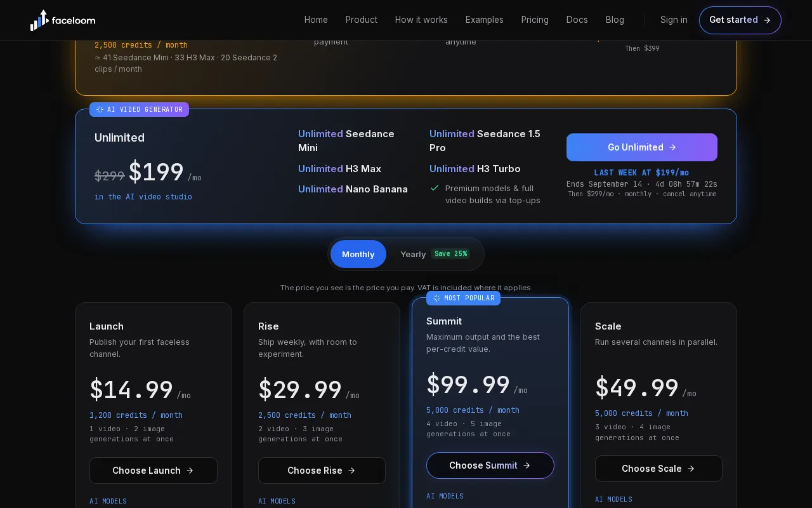
Task: Click the $29.99 Rise price
Action: coord(300,389)
